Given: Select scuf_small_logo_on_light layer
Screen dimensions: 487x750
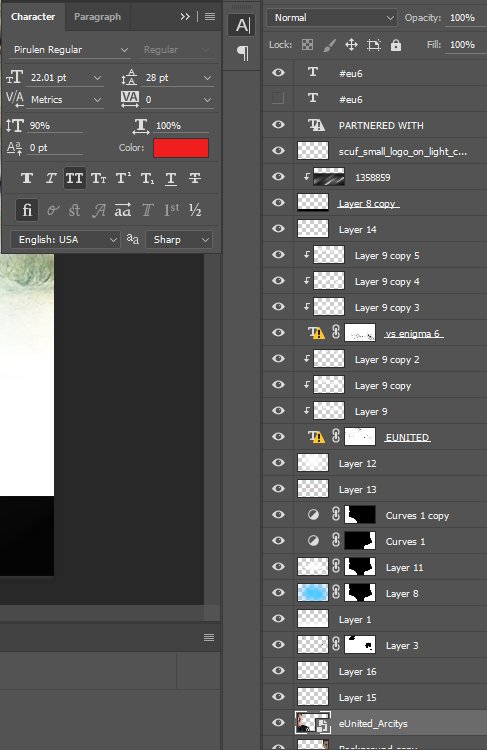Looking at the screenshot, I should pos(375,151).
